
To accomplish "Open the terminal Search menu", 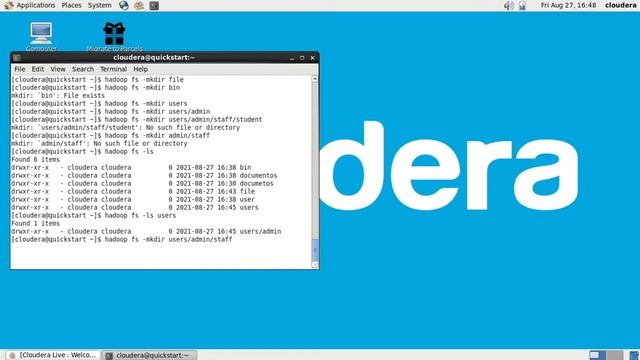I will [83, 69].
